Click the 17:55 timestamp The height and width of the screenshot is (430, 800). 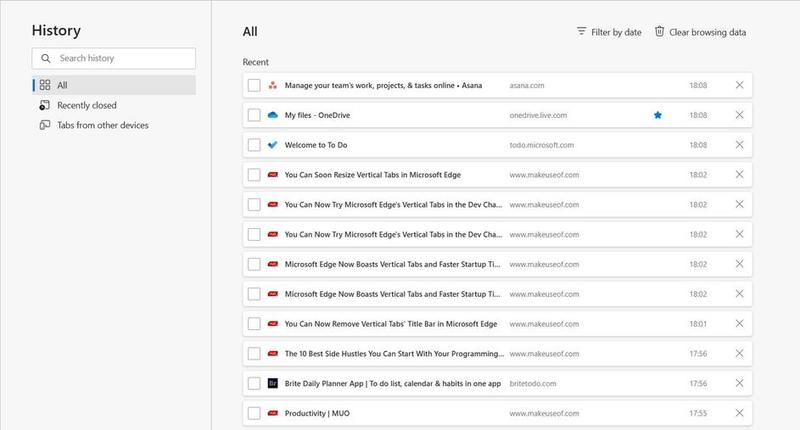point(698,413)
